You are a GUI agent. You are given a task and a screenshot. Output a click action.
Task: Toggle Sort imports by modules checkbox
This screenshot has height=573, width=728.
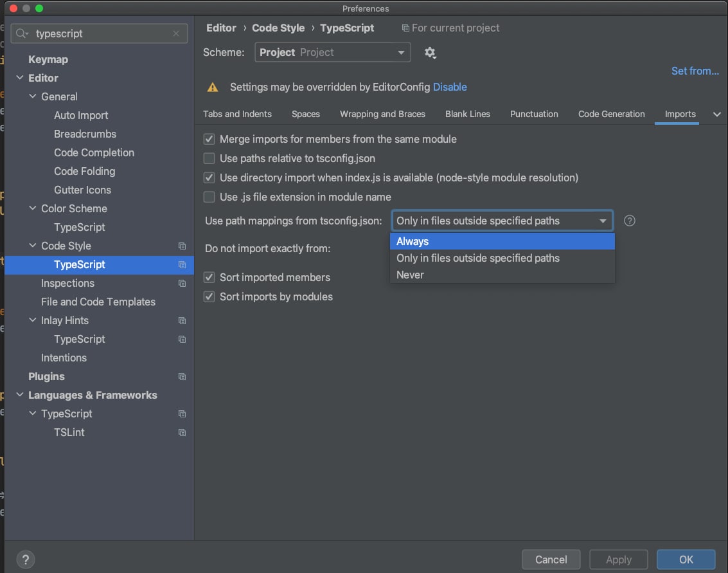pos(209,296)
